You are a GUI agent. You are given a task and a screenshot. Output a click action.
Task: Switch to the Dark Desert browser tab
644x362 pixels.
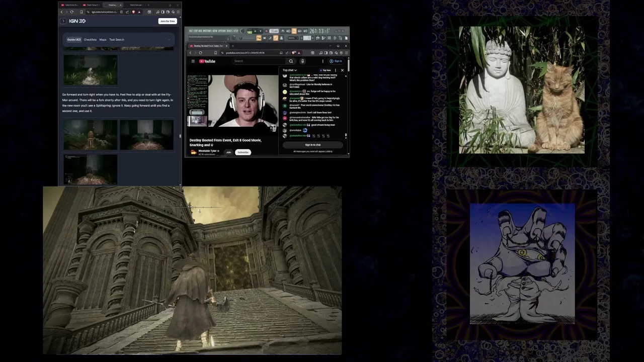(x=92, y=5)
